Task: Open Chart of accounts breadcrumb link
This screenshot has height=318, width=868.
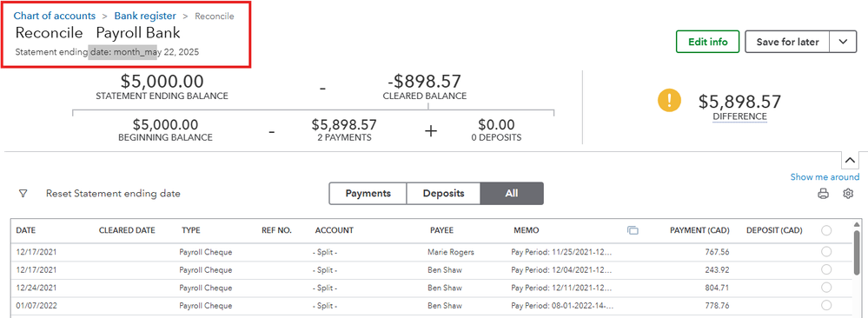Action: click(54, 16)
